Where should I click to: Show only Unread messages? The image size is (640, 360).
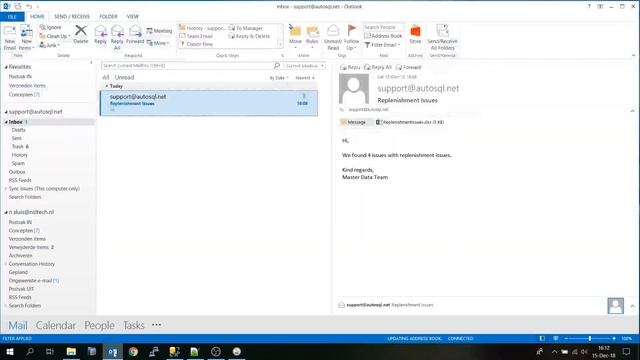click(x=124, y=77)
